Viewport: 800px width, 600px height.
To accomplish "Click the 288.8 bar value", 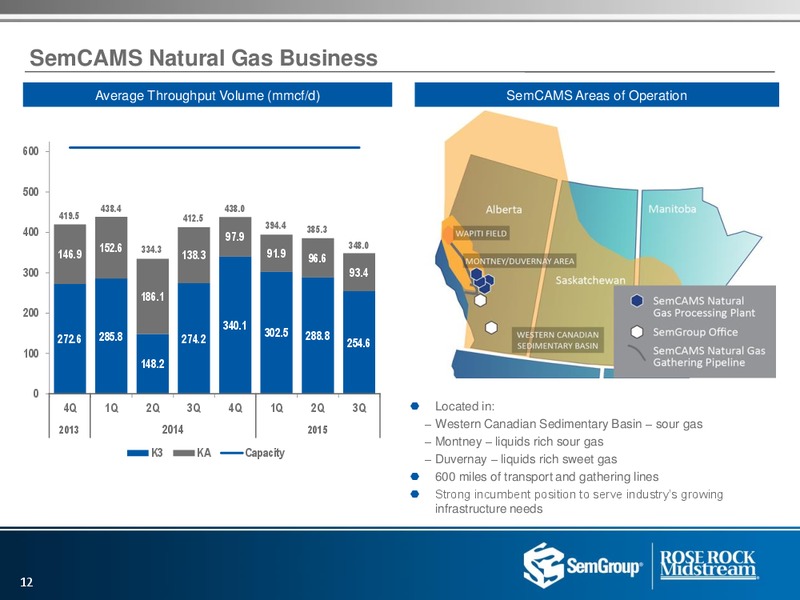I will click(x=317, y=336).
